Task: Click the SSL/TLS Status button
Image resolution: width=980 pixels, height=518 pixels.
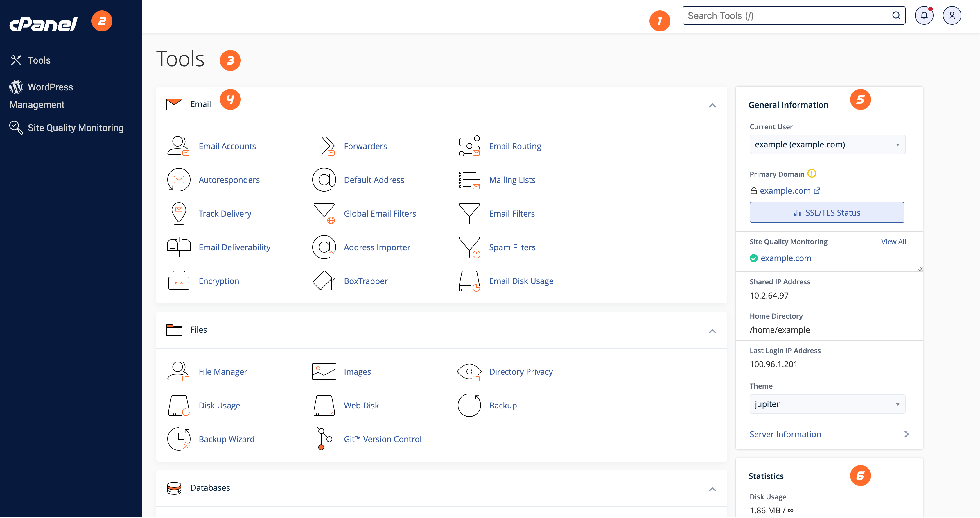Action: pos(826,212)
